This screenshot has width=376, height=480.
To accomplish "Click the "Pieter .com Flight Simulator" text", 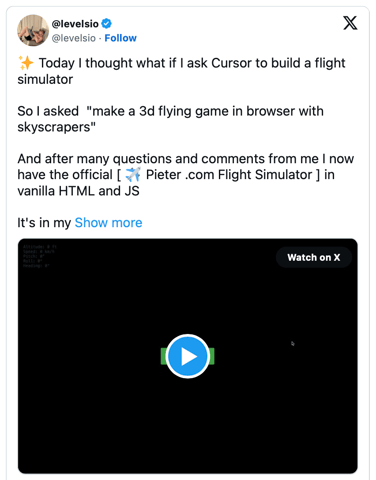I will pos(229,175).
